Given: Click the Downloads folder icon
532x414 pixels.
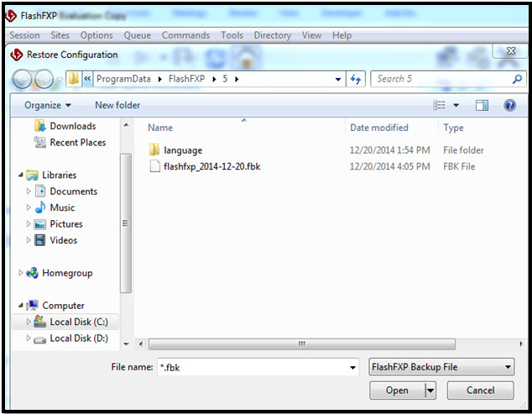Looking at the screenshot, I should click(39, 126).
